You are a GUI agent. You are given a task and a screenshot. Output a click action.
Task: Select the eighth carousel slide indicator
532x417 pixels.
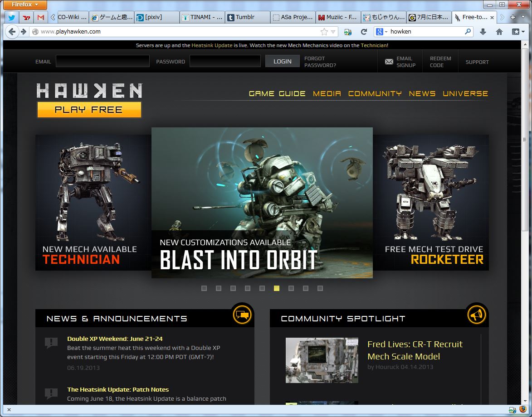tap(306, 288)
